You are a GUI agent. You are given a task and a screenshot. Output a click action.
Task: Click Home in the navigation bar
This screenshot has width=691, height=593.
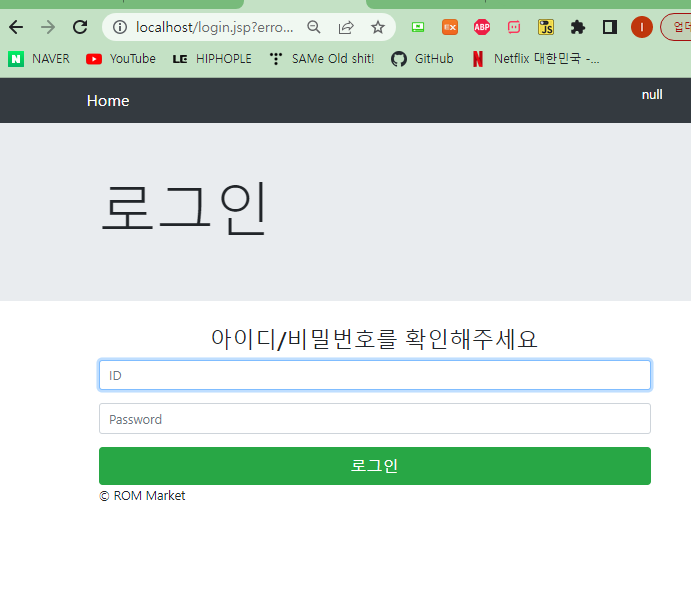[x=108, y=101]
